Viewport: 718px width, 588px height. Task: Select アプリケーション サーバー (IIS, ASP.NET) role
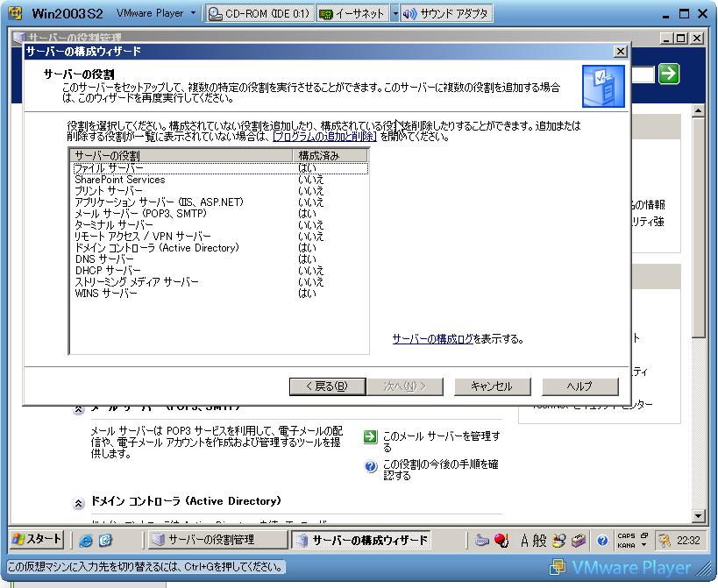coord(220,202)
